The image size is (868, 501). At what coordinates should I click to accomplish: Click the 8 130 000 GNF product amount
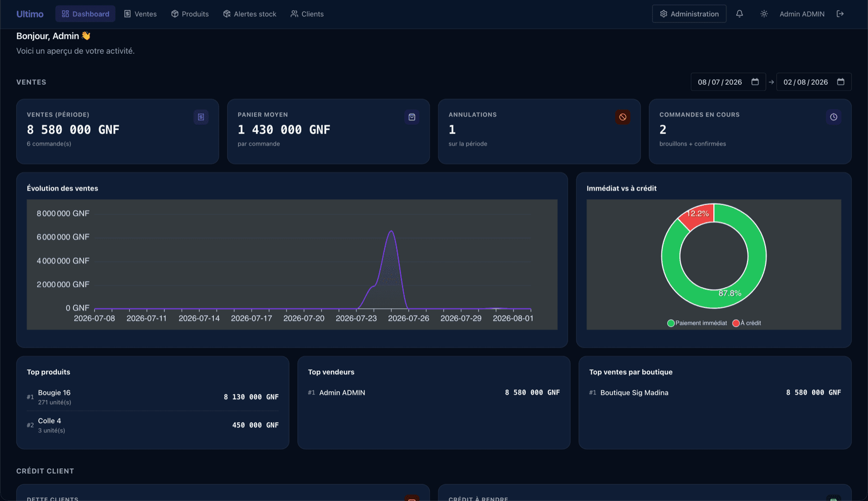click(x=251, y=397)
